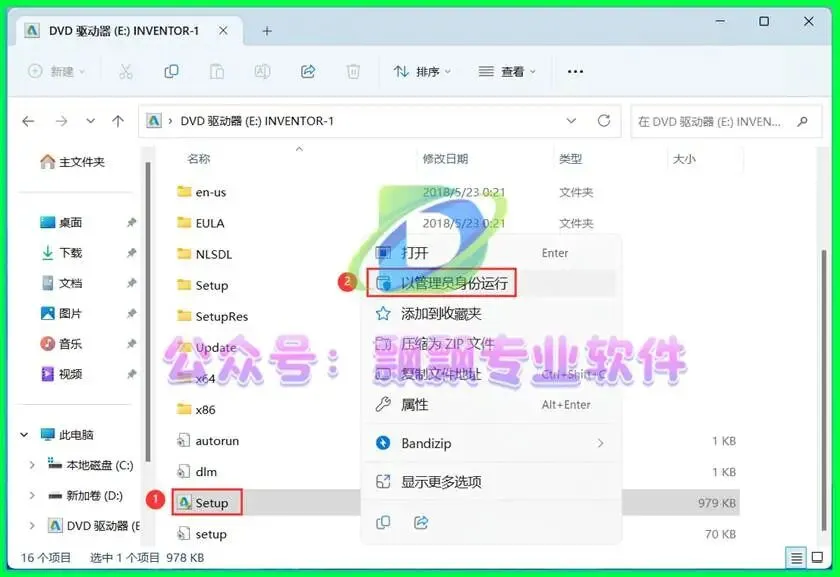Screen dimensions: 840x577
Task: Collapse the This PC tree node
Action: coord(24,434)
